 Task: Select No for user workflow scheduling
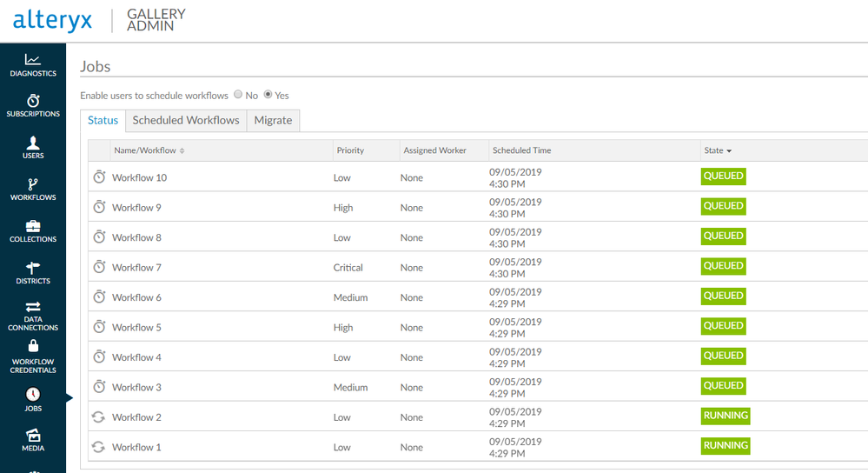tap(238, 95)
